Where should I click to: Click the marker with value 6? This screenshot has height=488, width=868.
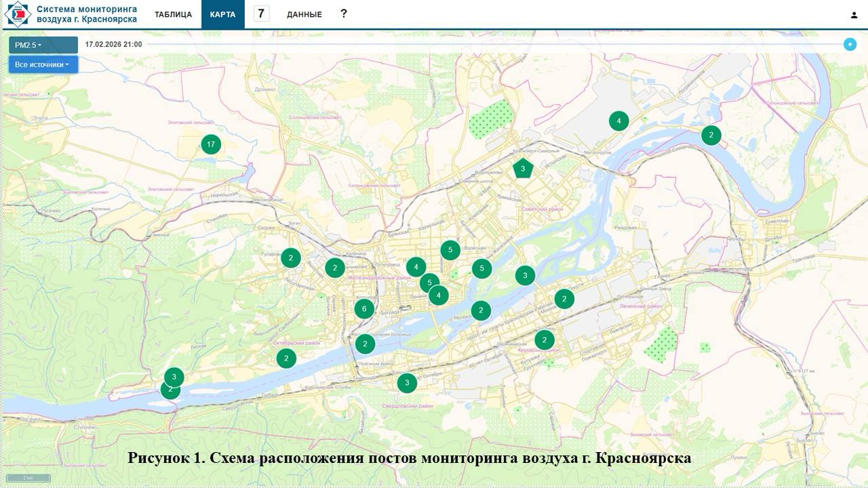tap(364, 309)
